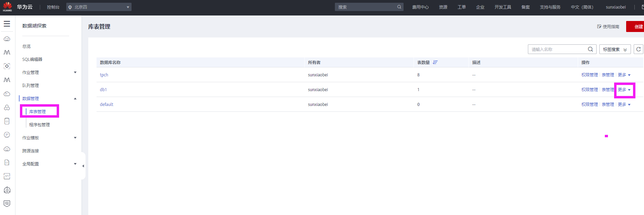The height and width of the screenshot is (215, 644).
Task: Open 更多 dropdown for default row
Action: pos(624,104)
